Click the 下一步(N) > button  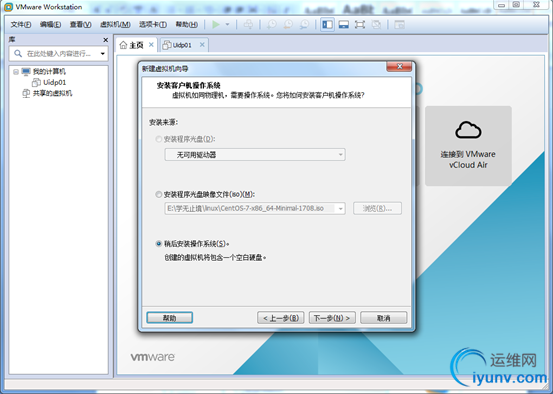pos(332,318)
